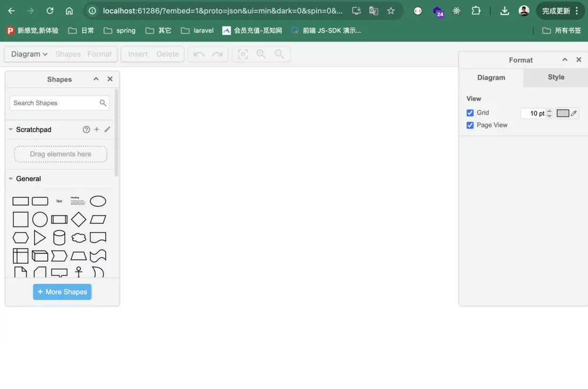This screenshot has height=389, width=588.
Task: Pick the Trapezoid shape
Action: click(78, 256)
